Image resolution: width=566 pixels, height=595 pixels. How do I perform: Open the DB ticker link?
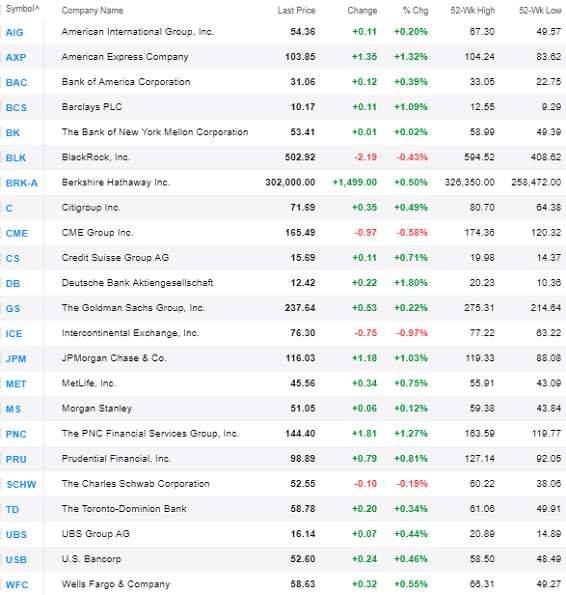(13, 283)
